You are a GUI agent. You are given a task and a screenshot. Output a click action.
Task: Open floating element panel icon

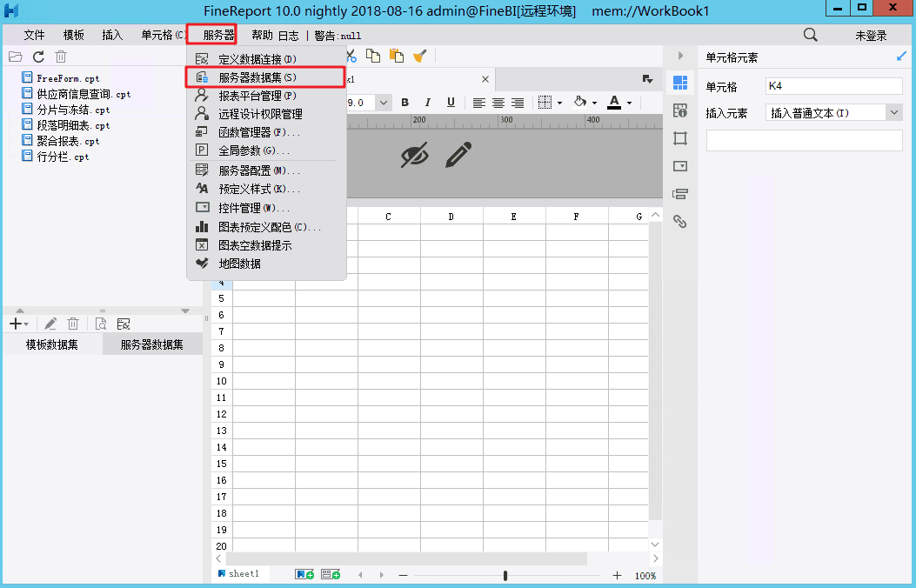point(680,138)
